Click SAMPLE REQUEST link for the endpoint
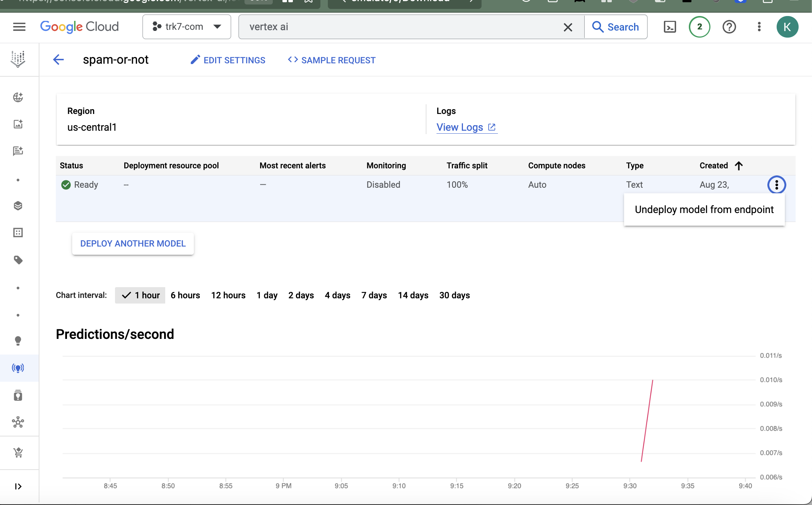Screen dimensions: 812x505 [x=332, y=60]
